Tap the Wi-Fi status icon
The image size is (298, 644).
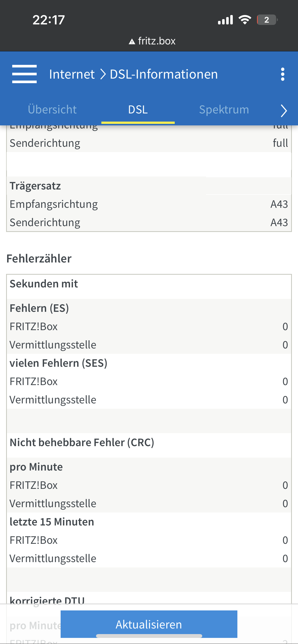pyautogui.click(x=245, y=20)
